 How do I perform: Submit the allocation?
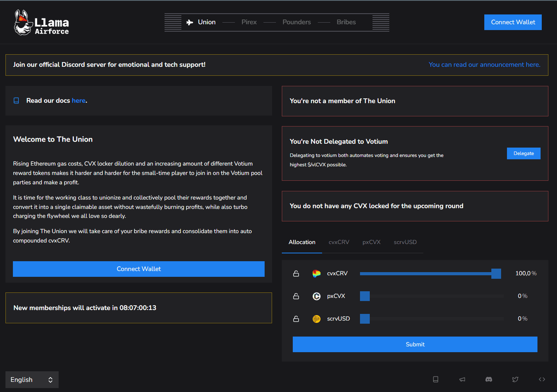pos(415,344)
